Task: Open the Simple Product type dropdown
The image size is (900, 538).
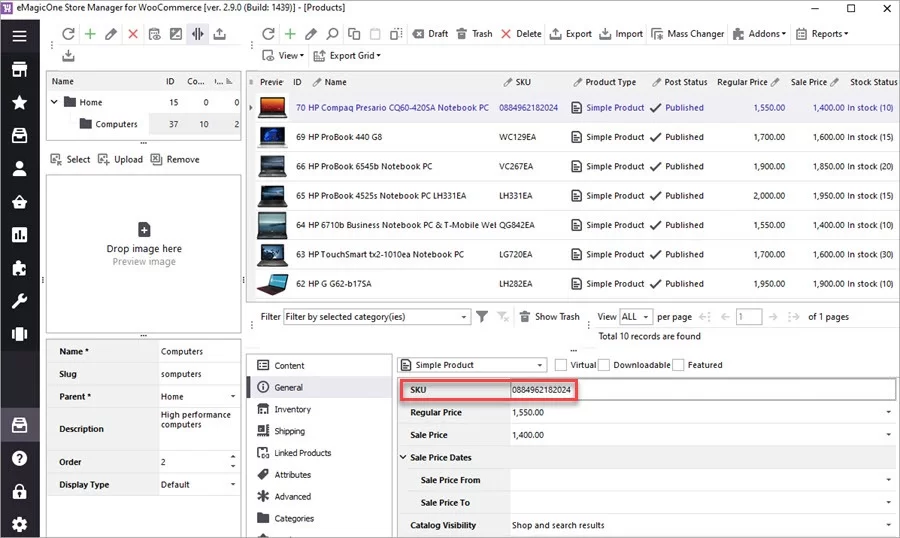Action: click(540, 365)
